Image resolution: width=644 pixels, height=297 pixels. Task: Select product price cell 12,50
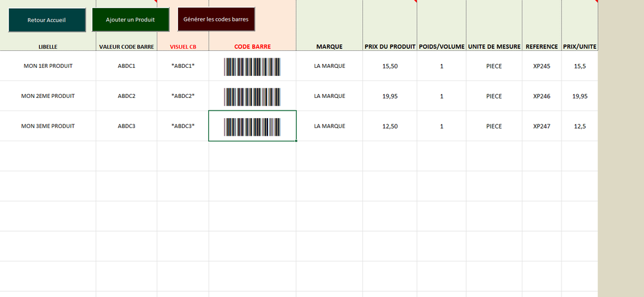(390, 126)
